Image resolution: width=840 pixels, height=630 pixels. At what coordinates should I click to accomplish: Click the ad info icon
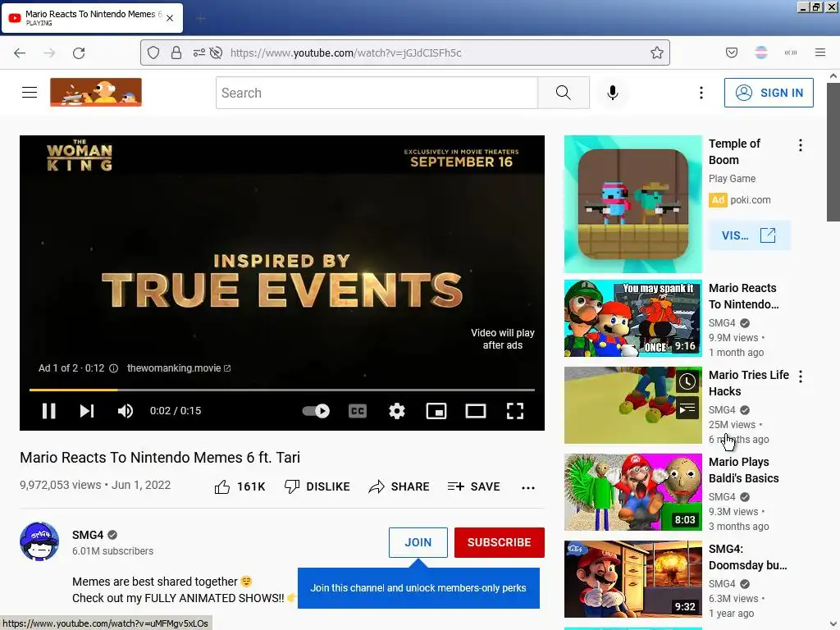pos(113,368)
